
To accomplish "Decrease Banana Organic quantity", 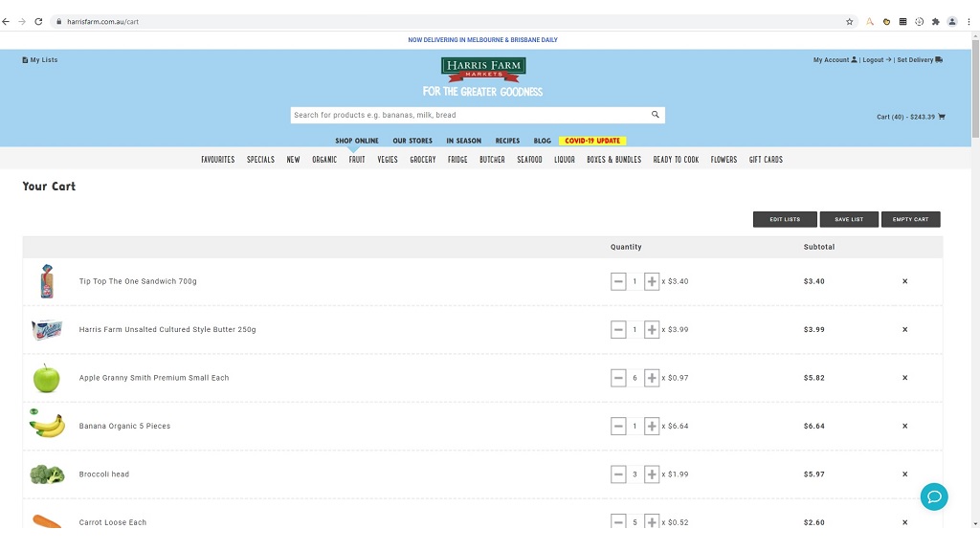I will click(618, 426).
